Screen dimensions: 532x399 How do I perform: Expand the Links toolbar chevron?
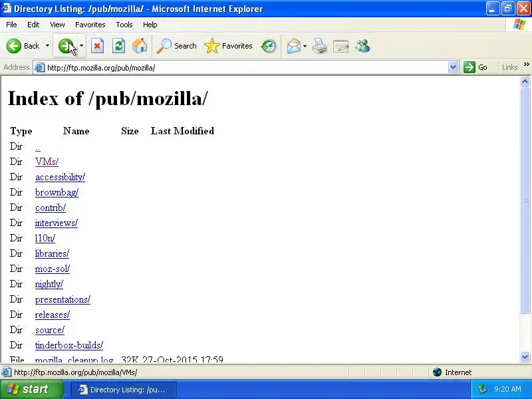point(526,65)
